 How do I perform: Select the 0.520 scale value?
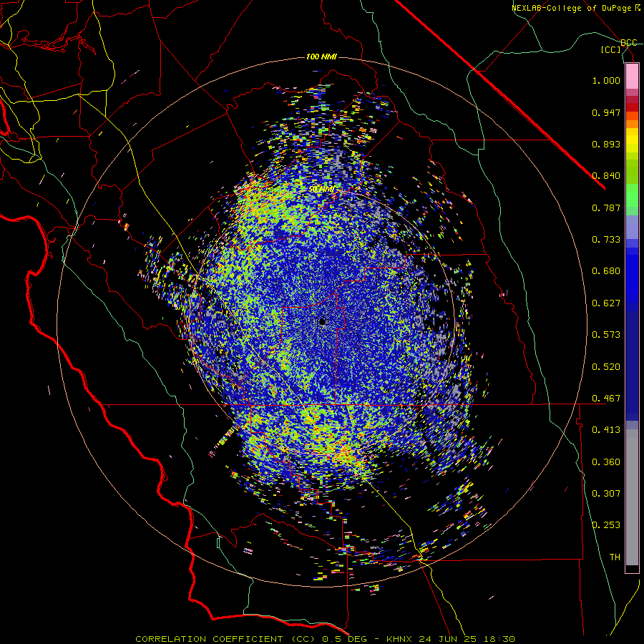pyautogui.click(x=606, y=367)
